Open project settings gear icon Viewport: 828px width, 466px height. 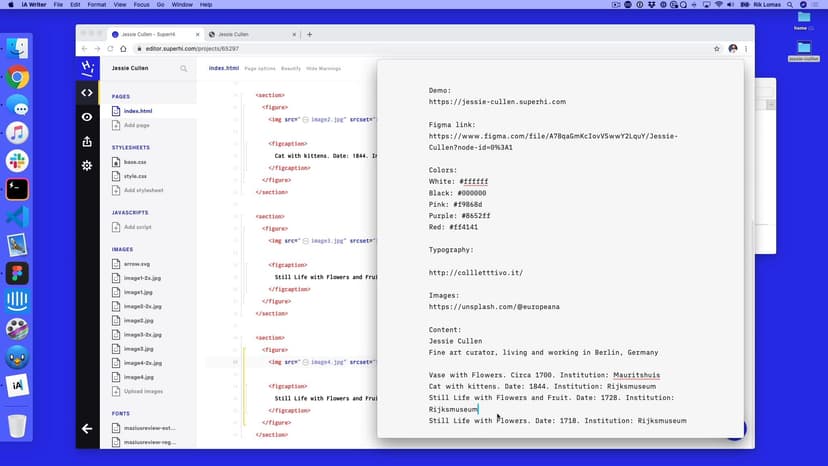pos(87,165)
